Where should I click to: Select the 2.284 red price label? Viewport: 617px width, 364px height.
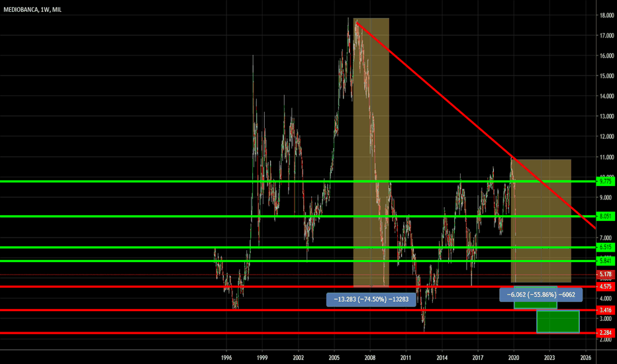coord(606,333)
